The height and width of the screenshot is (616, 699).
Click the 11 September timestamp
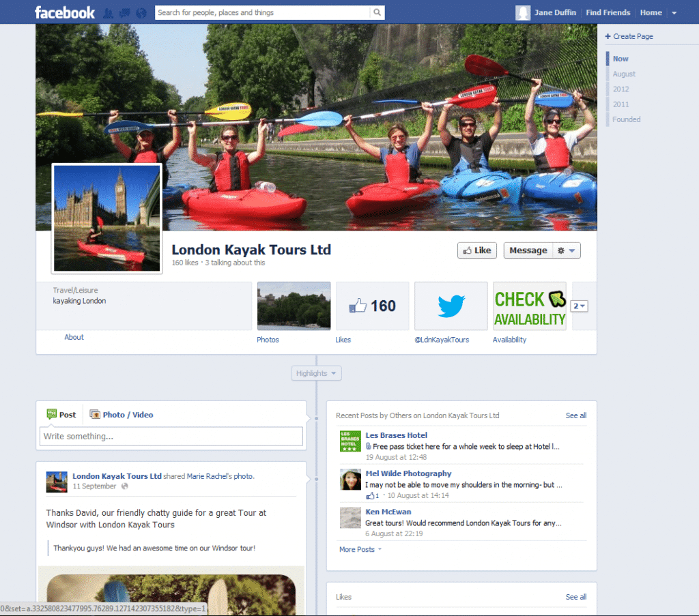pyautogui.click(x=94, y=486)
